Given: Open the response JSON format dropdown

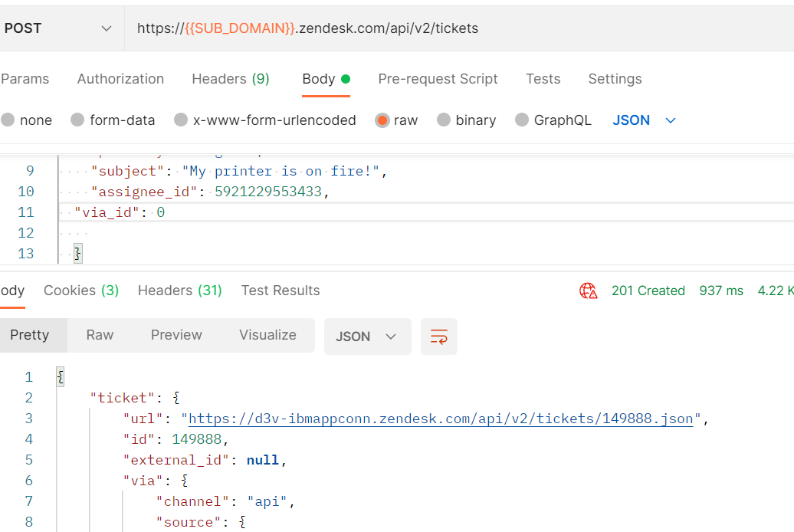Looking at the screenshot, I should (367, 337).
